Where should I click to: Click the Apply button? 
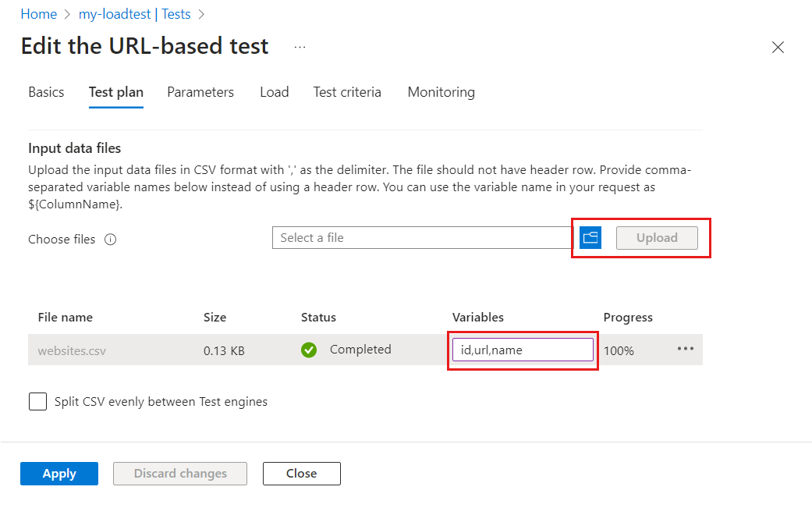59,474
